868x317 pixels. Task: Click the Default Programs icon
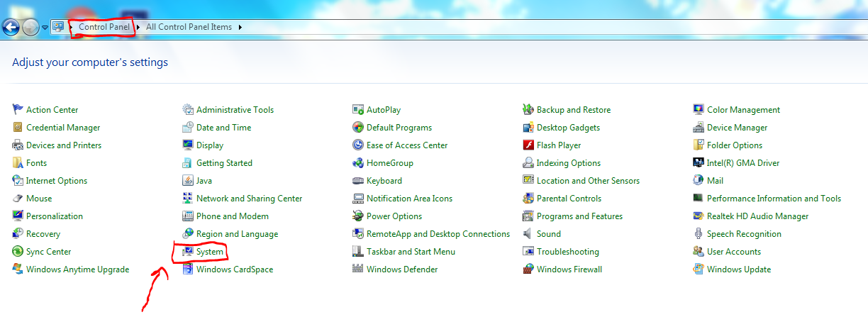tap(358, 127)
